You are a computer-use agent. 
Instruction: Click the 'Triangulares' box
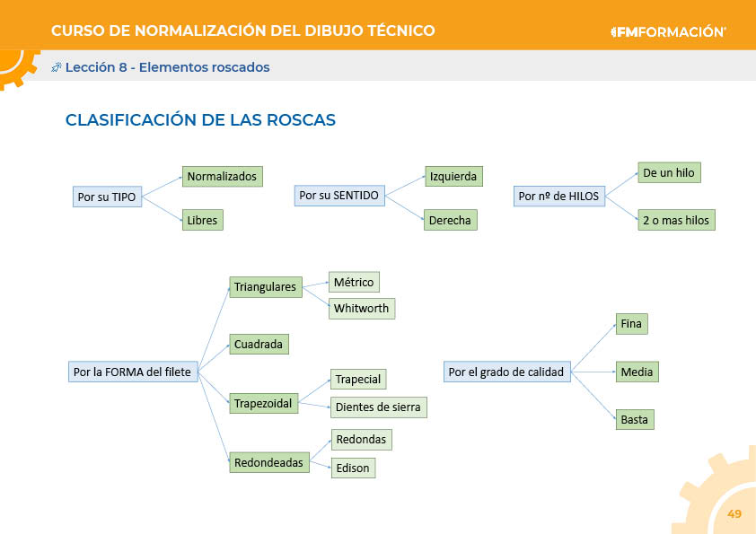266,287
